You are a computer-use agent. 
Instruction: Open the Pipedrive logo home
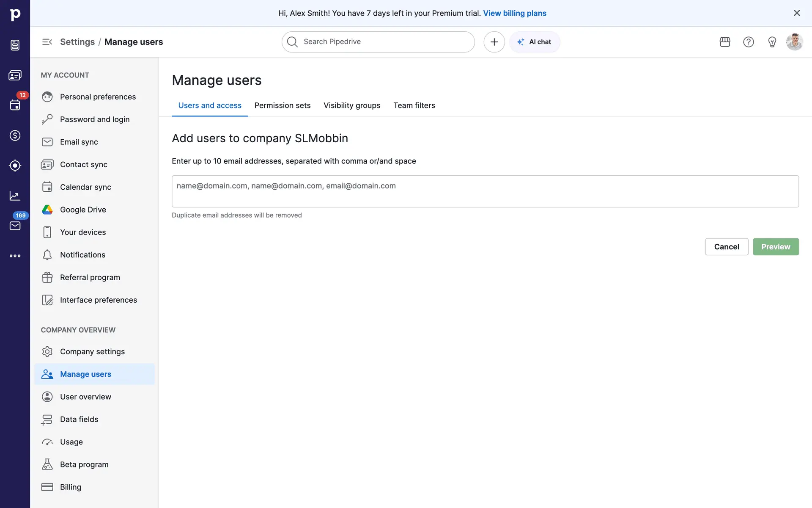pos(15,15)
